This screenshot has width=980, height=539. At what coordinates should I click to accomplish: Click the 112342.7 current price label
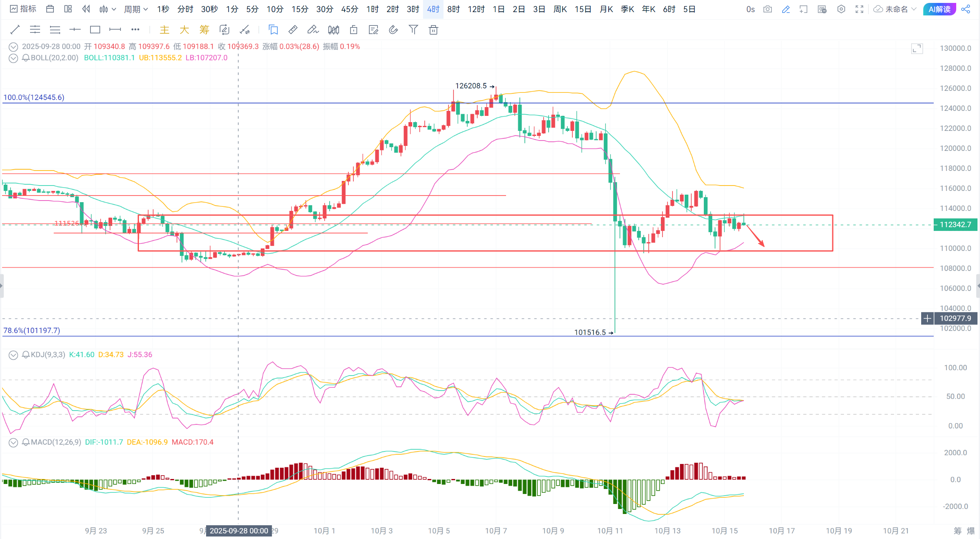955,225
